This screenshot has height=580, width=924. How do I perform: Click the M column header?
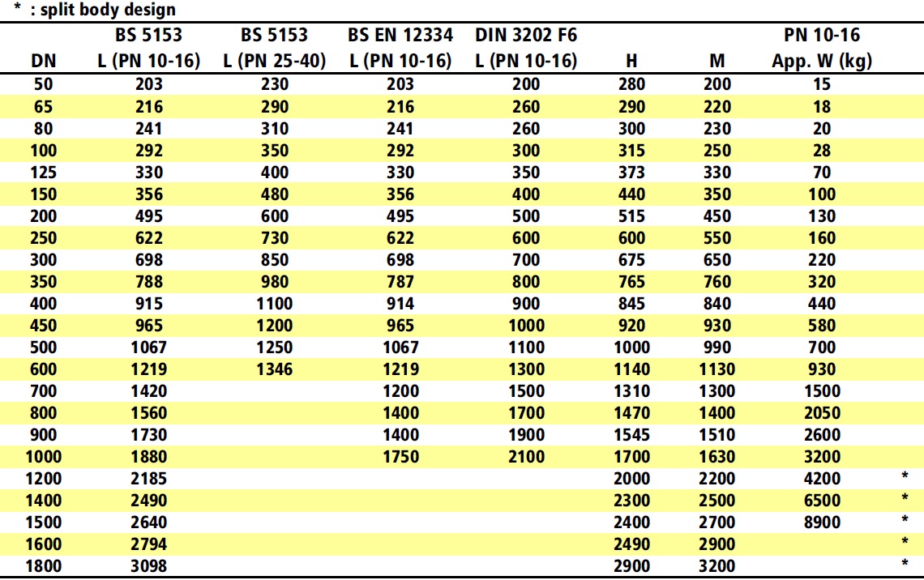(x=717, y=61)
